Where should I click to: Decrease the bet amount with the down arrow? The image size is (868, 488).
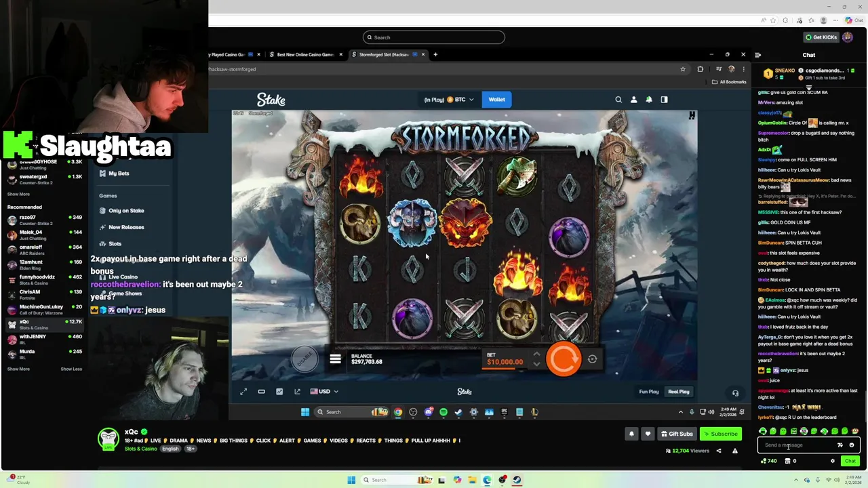pos(536,364)
